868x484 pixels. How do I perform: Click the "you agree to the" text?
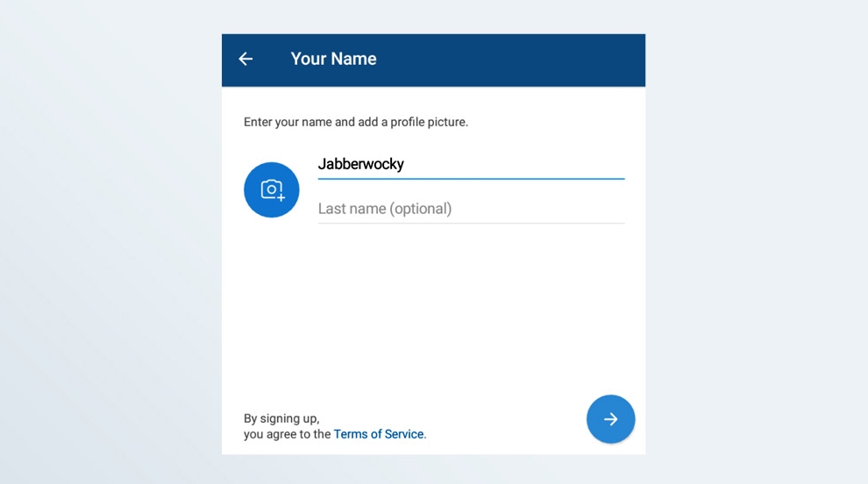tap(288, 434)
